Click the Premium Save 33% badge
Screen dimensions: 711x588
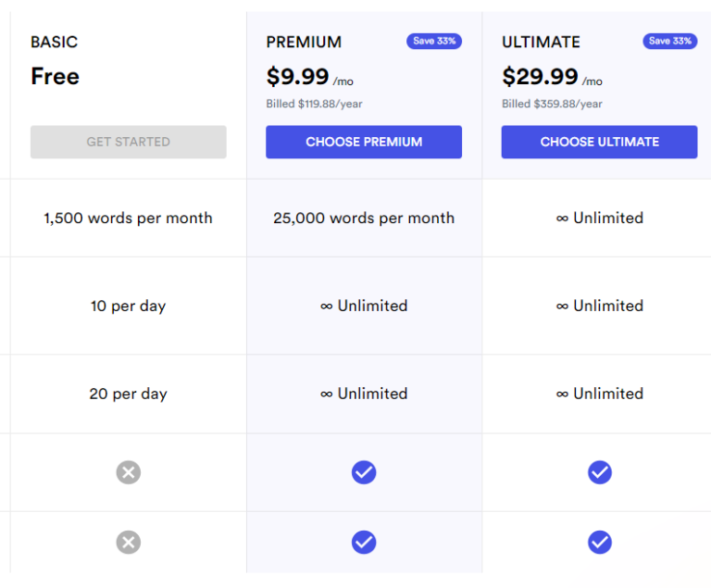[433, 41]
